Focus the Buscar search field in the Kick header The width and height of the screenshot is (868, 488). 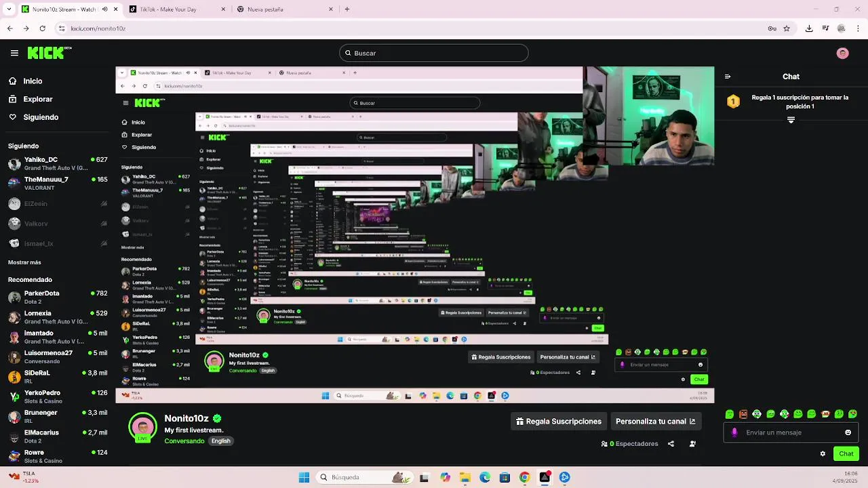[x=434, y=53]
